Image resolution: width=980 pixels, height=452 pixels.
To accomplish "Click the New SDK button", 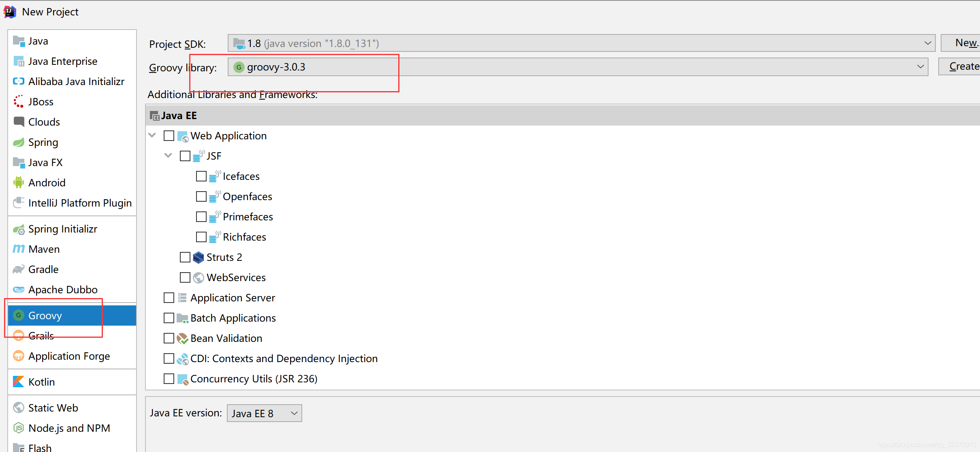I will 961,43.
